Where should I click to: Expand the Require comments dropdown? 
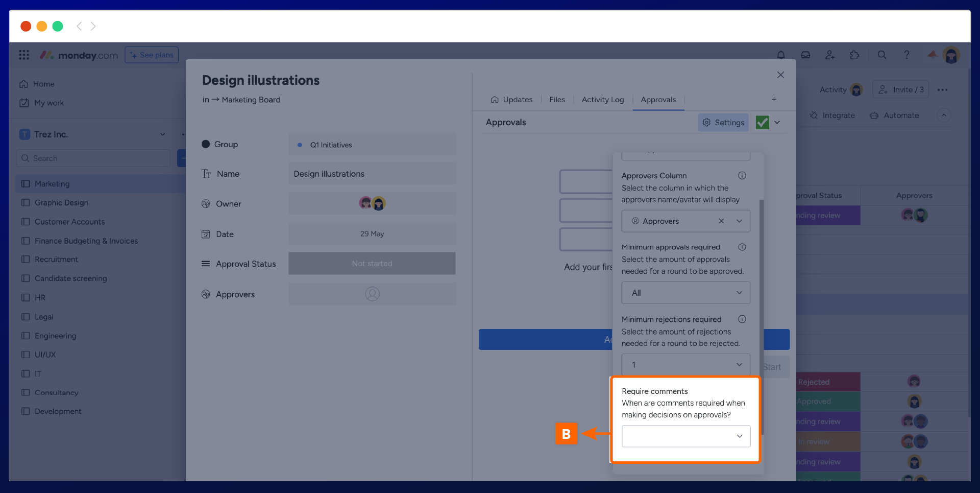686,436
